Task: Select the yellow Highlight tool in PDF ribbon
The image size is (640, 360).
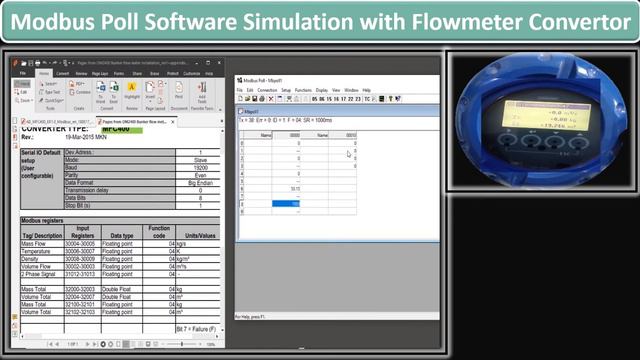Action: click(x=132, y=91)
